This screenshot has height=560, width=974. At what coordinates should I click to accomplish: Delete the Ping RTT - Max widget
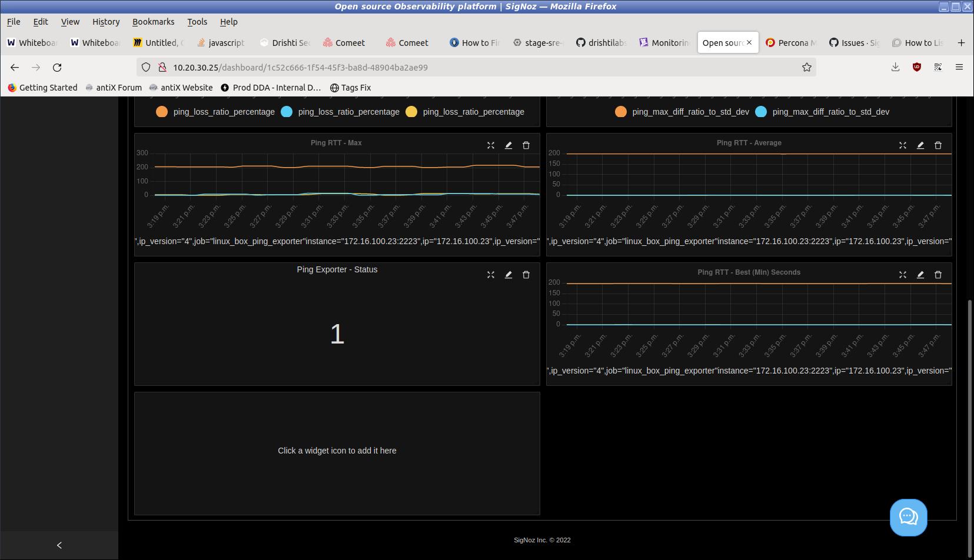pyautogui.click(x=526, y=145)
